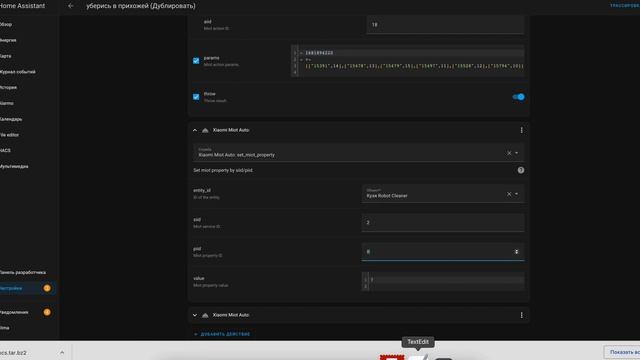The height and width of the screenshot is (360, 640).
Task: Open Обзор in the sidebar
Action: tap(6, 24)
